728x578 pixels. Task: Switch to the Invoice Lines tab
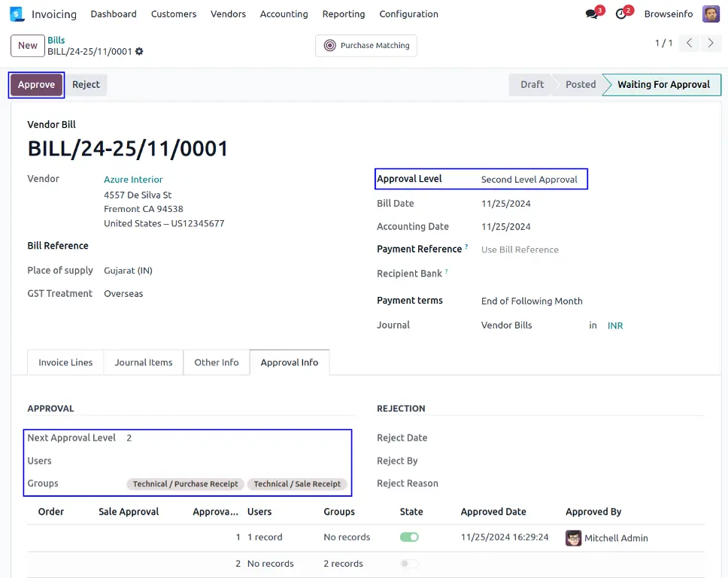pos(65,362)
